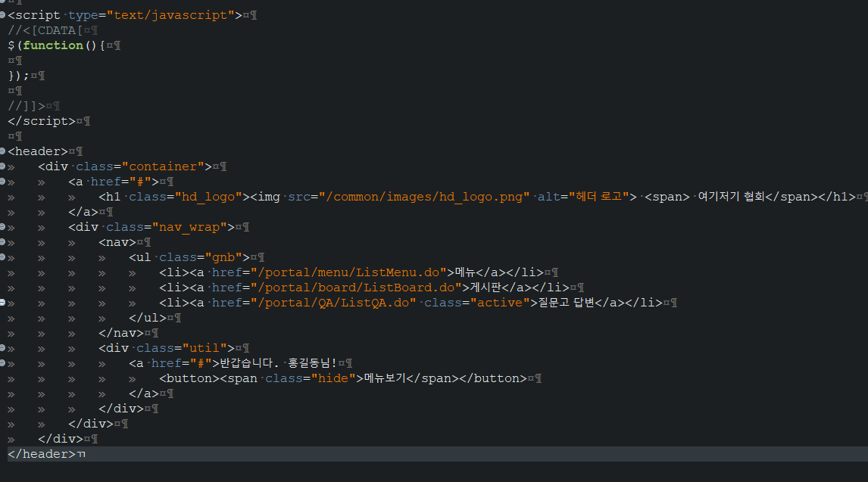Click the closing </button> tag
The width and height of the screenshot is (868, 482).
(492, 378)
